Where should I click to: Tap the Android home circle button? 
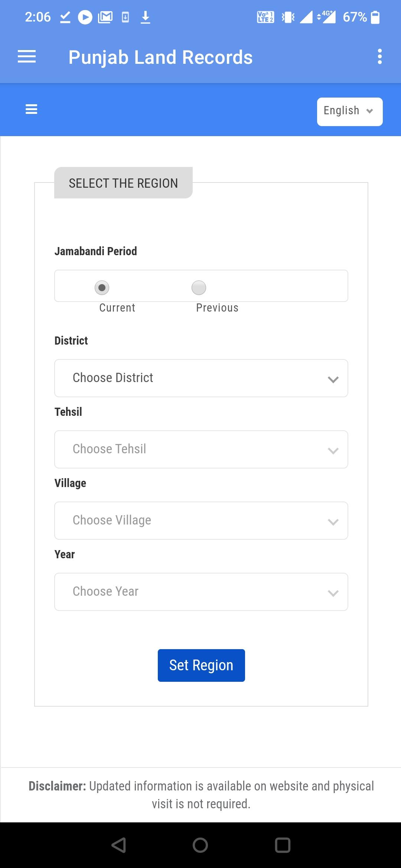click(x=200, y=845)
